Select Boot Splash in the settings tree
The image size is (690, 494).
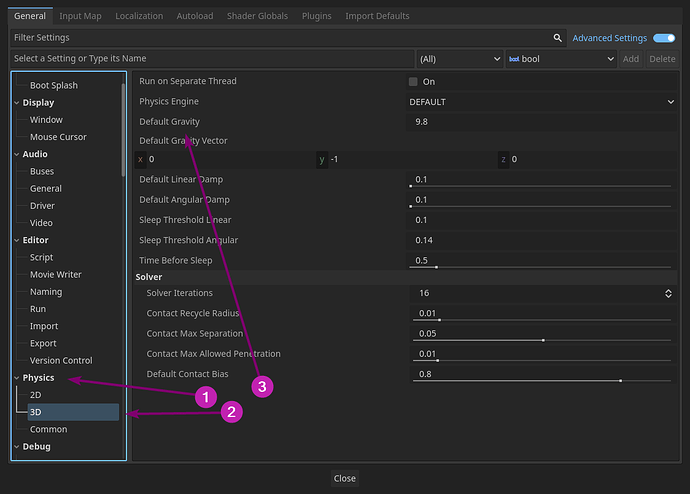click(x=54, y=85)
